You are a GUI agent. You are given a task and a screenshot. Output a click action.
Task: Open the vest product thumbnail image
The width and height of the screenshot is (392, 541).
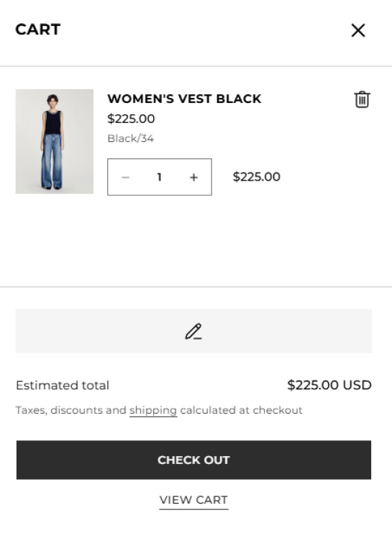(55, 142)
